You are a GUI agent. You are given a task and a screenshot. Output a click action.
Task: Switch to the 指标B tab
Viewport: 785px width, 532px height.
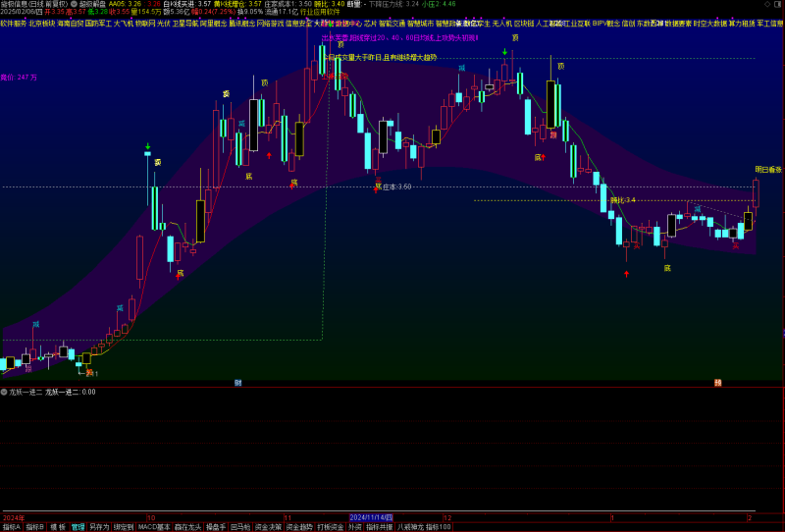[35, 527]
